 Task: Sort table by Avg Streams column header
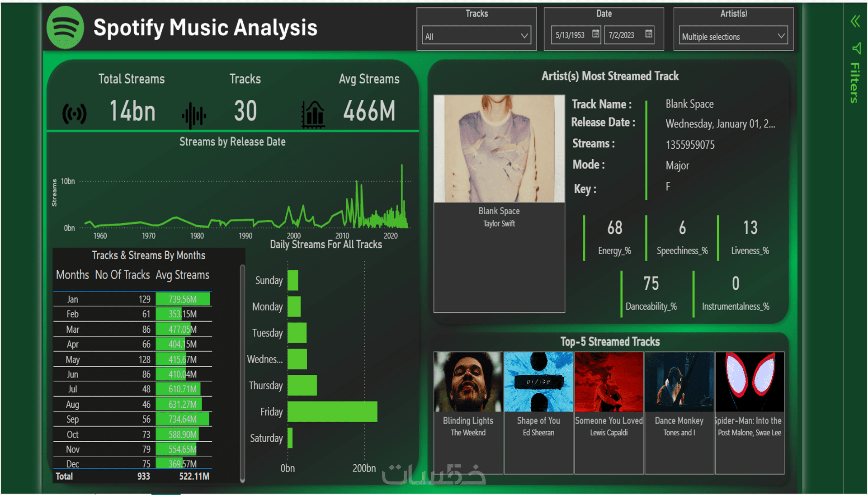click(182, 275)
